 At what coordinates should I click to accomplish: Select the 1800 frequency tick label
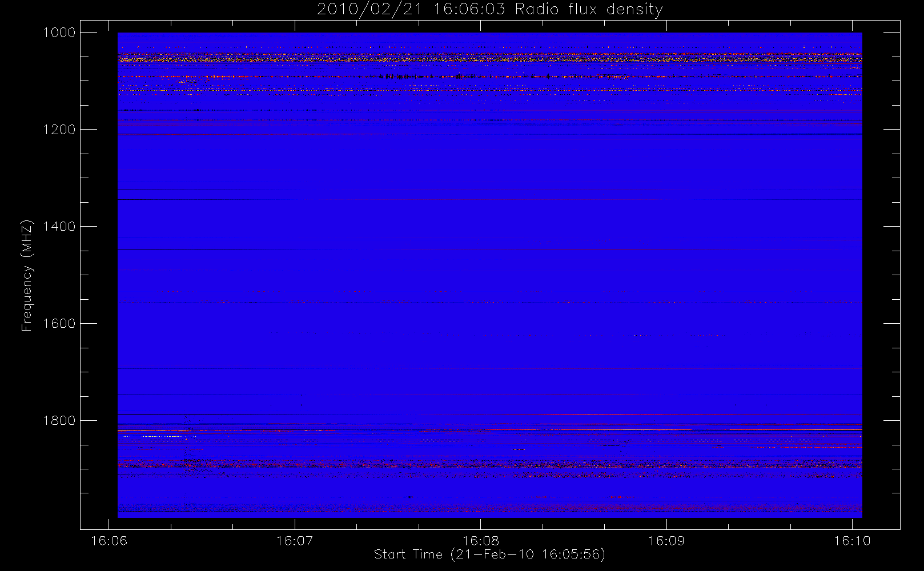(x=59, y=421)
